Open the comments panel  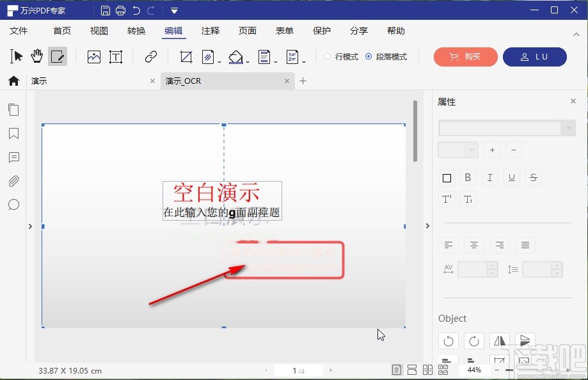click(13, 157)
